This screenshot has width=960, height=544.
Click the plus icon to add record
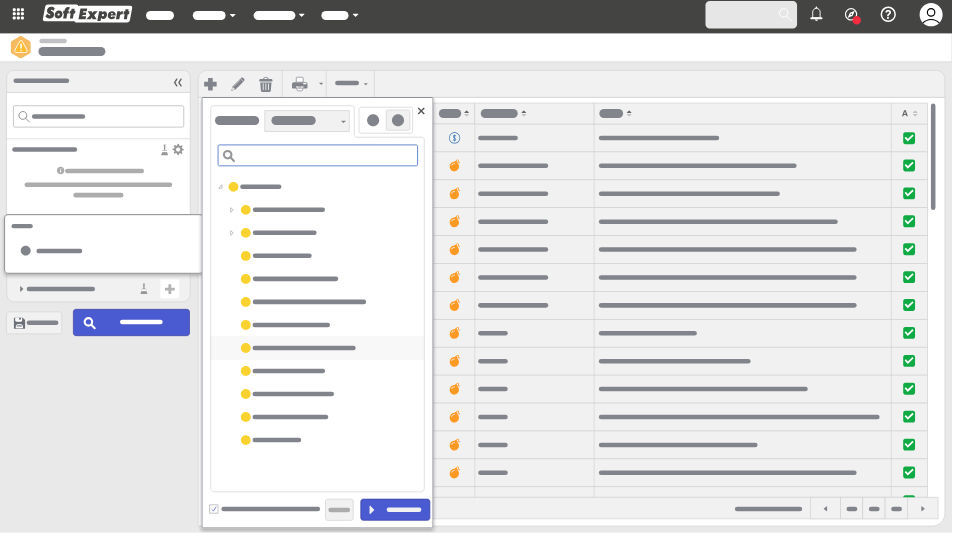(210, 84)
